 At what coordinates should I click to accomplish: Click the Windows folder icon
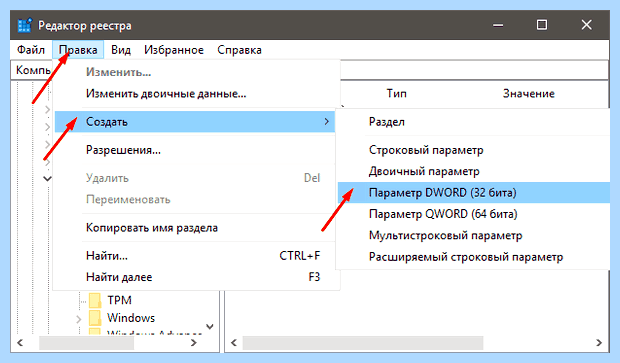(95, 318)
